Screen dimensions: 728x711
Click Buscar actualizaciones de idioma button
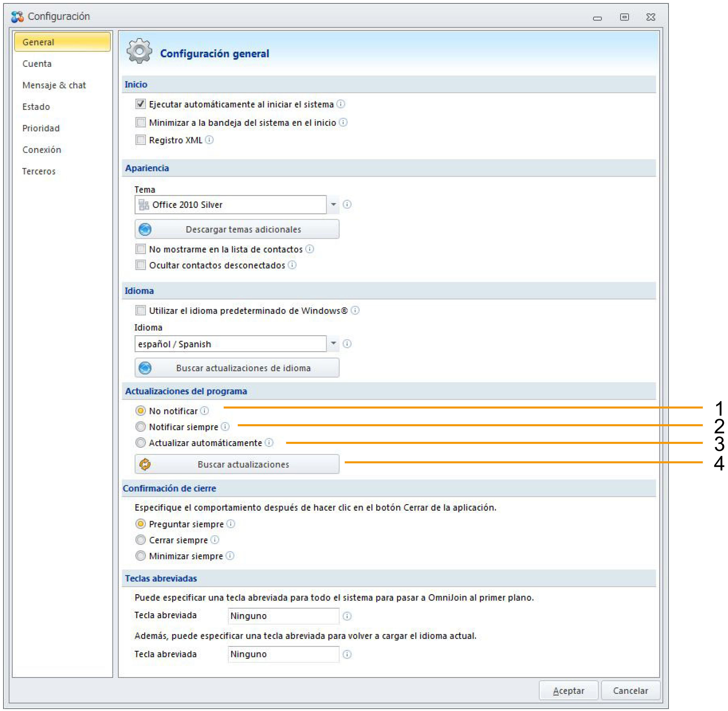click(x=237, y=368)
